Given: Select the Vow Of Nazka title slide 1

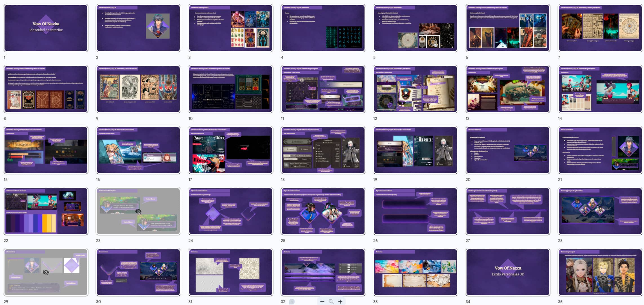Looking at the screenshot, I should 46,28.
